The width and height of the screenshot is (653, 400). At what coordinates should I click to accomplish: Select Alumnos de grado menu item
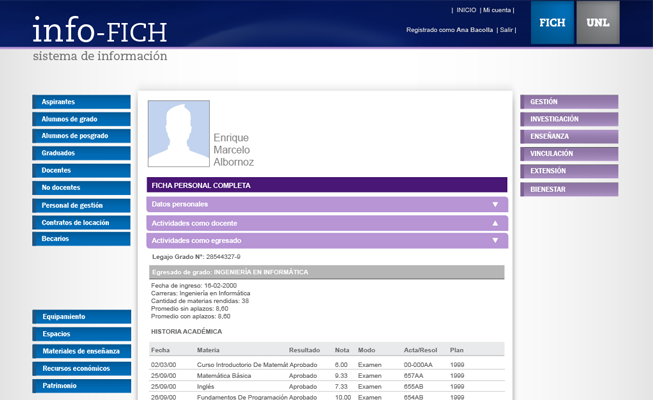81,119
